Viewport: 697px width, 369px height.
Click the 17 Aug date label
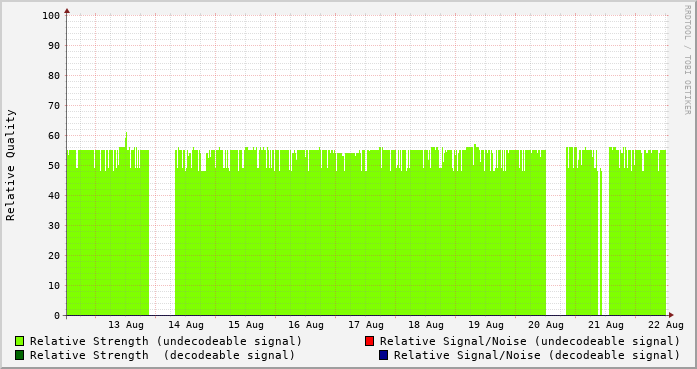click(x=366, y=325)
